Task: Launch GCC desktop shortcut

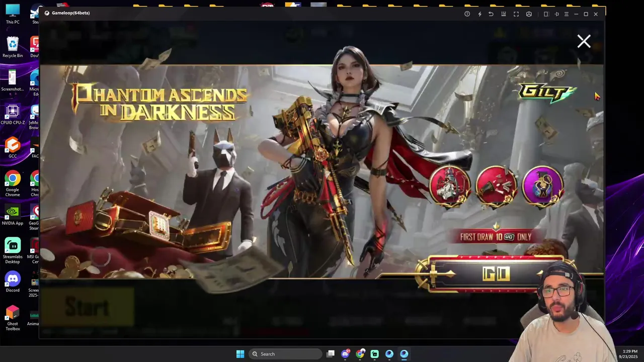Action: point(13,148)
